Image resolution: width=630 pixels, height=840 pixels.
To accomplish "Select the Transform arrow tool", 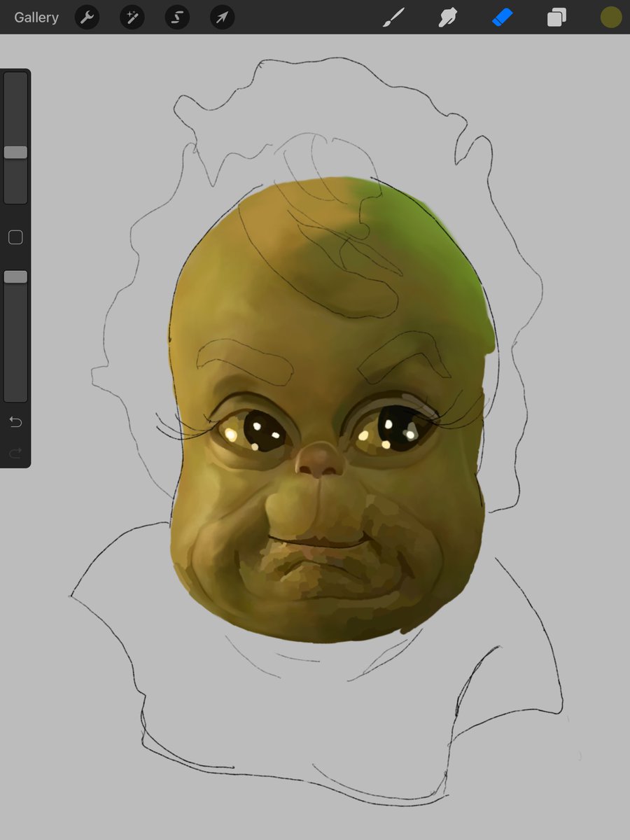I will [x=221, y=17].
